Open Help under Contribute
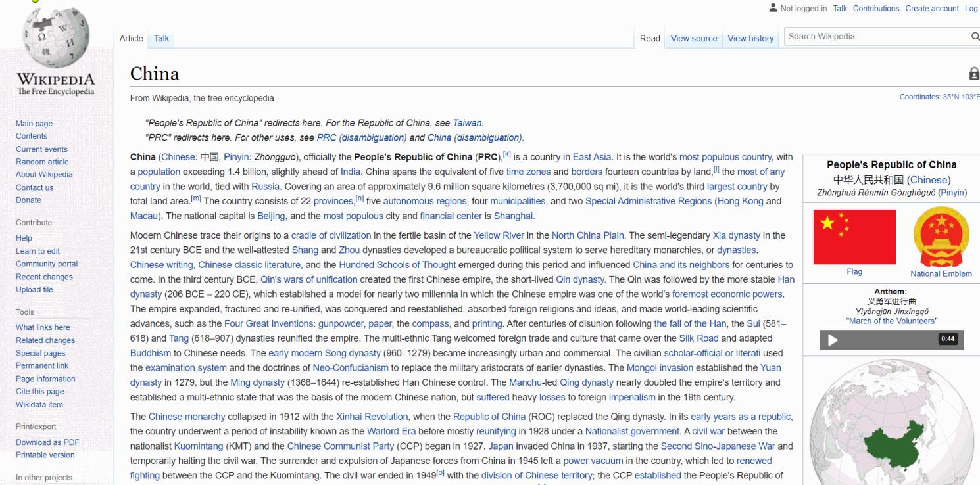The width and height of the screenshot is (980, 485). click(x=24, y=238)
